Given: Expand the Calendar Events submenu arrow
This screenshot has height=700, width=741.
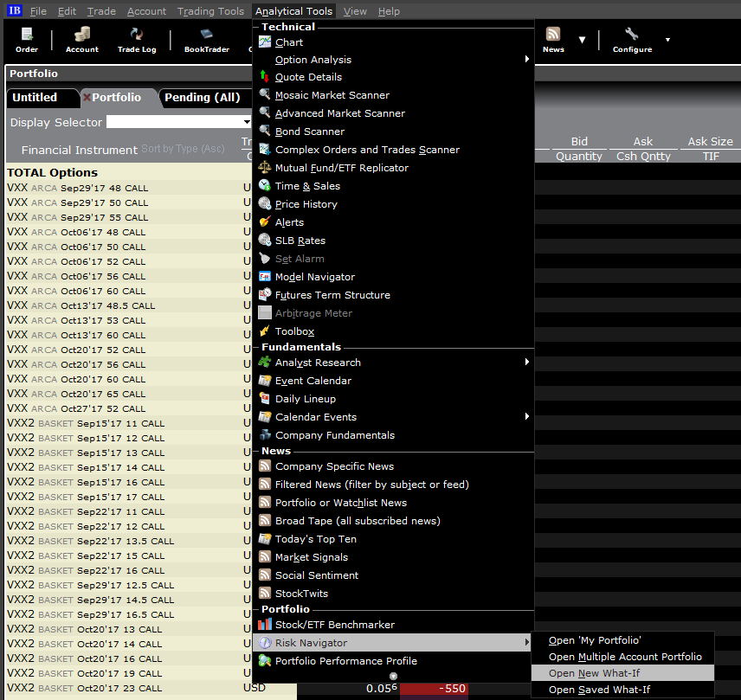Looking at the screenshot, I should coord(526,416).
